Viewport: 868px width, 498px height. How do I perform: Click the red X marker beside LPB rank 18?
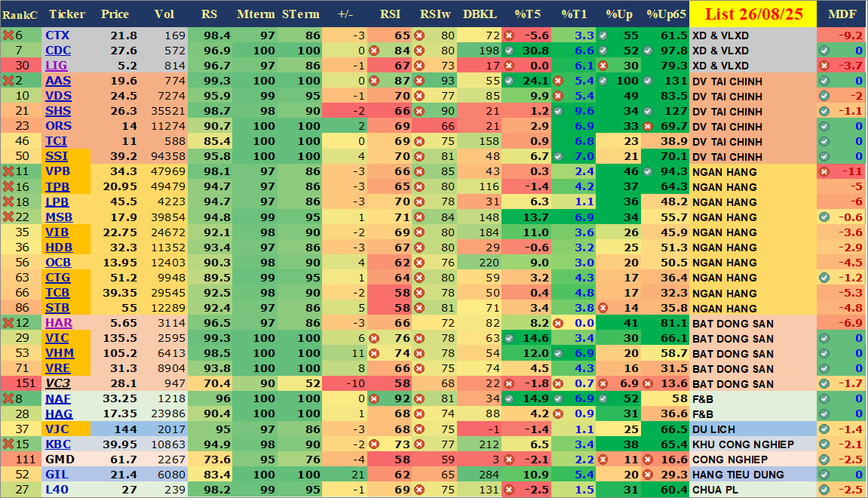[8, 201]
